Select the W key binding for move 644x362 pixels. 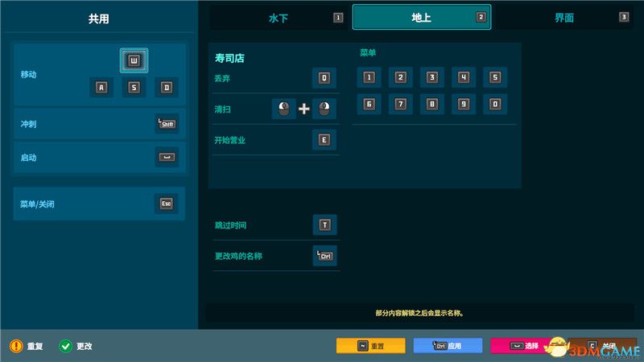coord(134,61)
